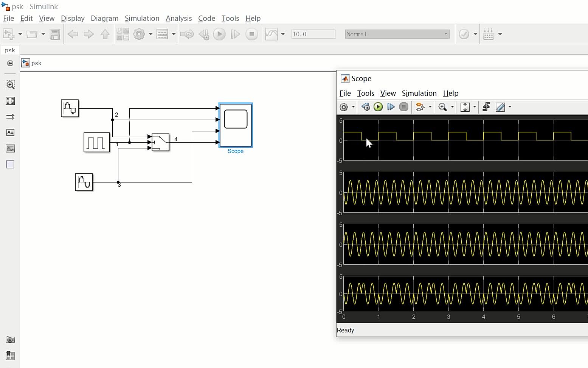Open the Scope window View menu

(x=388, y=93)
